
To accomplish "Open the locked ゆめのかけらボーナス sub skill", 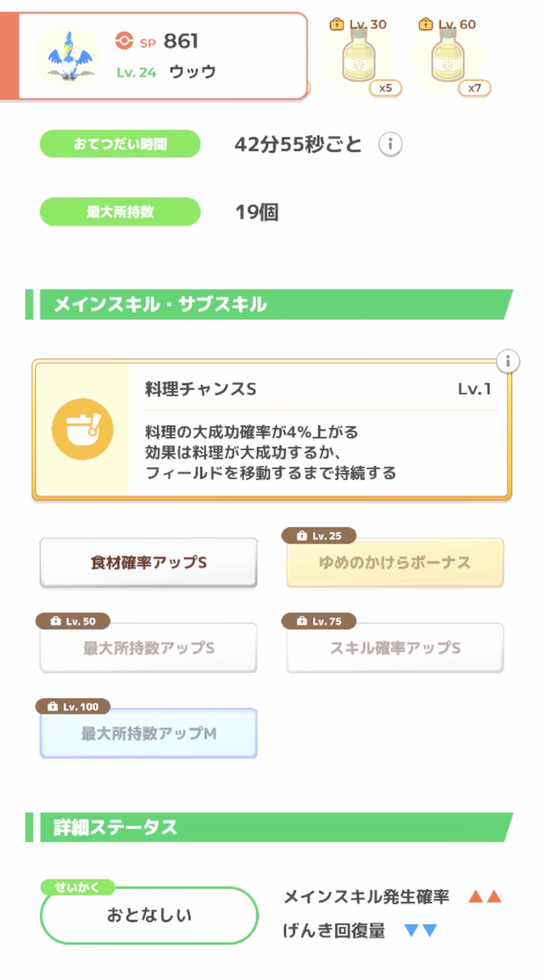I will click(395, 563).
